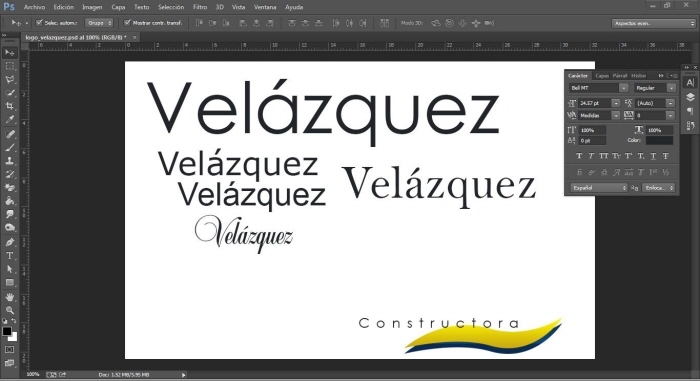Select the Crop tool

9,106
